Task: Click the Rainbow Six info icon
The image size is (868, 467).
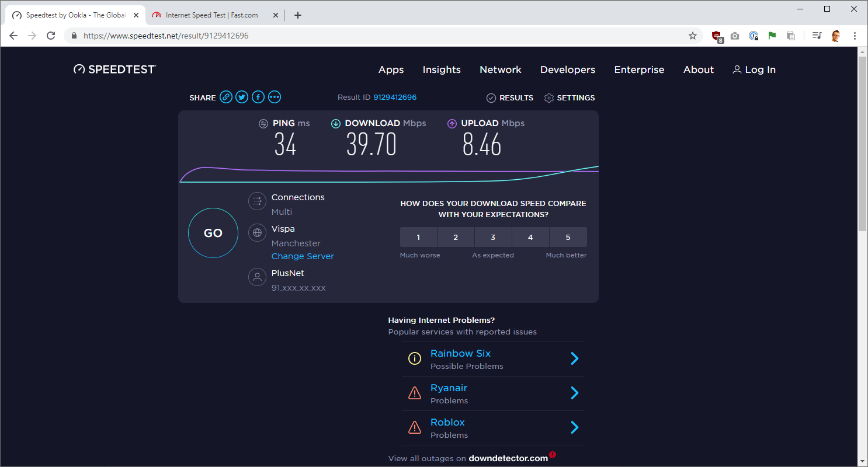Action: pos(414,359)
